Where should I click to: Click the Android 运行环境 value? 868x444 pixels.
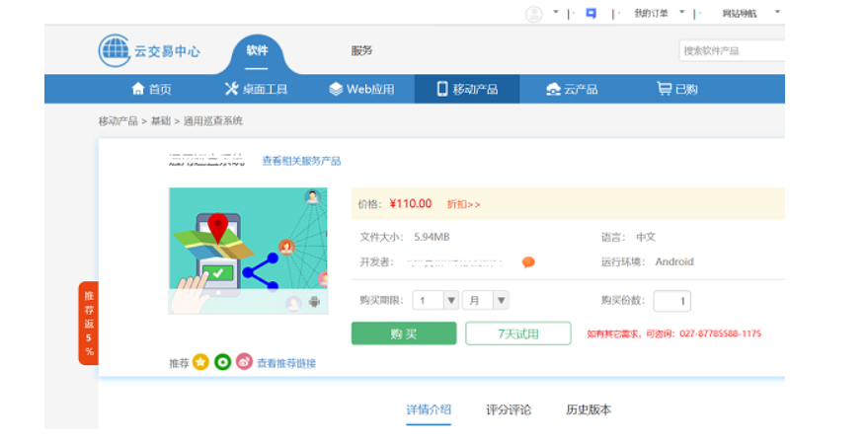674,262
